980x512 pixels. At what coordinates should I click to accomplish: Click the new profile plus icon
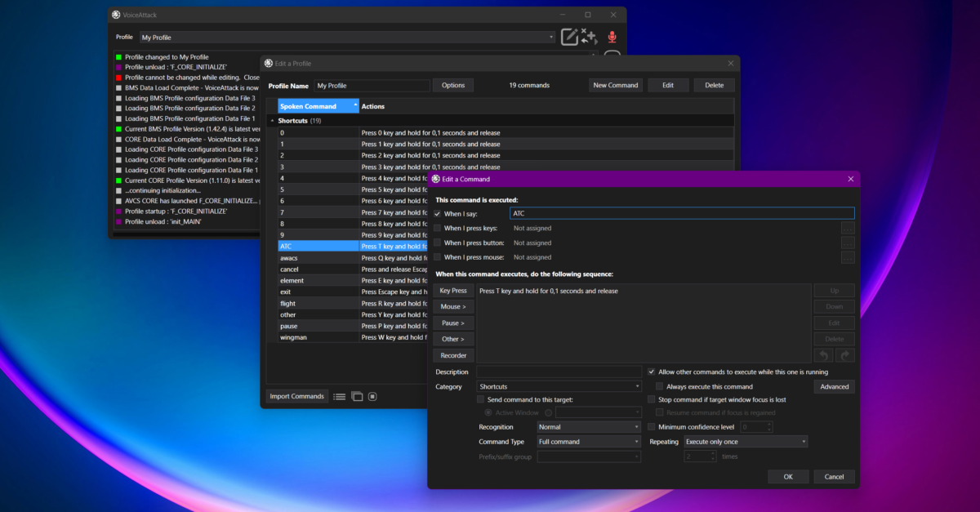pyautogui.click(x=590, y=36)
